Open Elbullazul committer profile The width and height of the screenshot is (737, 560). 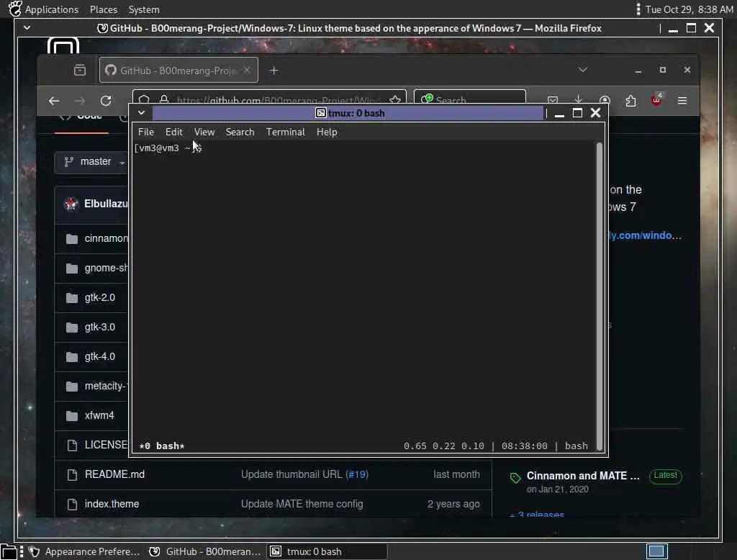(x=106, y=204)
